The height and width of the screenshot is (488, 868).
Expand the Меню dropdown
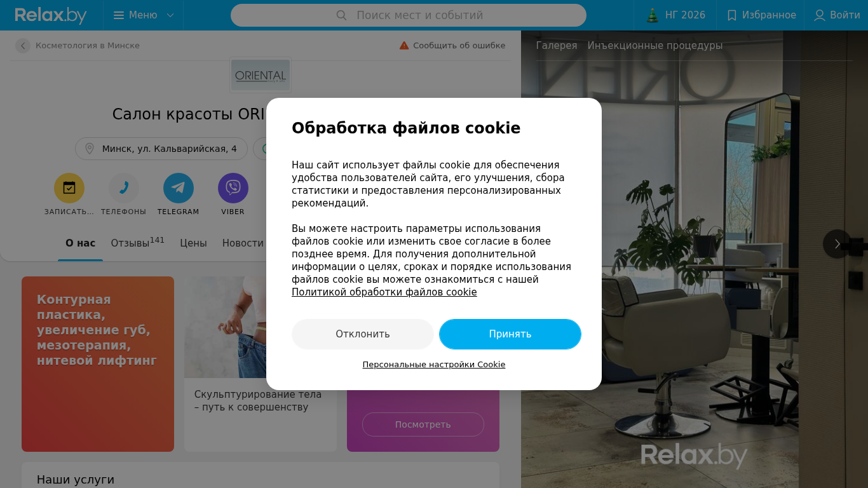(x=144, y=15)
